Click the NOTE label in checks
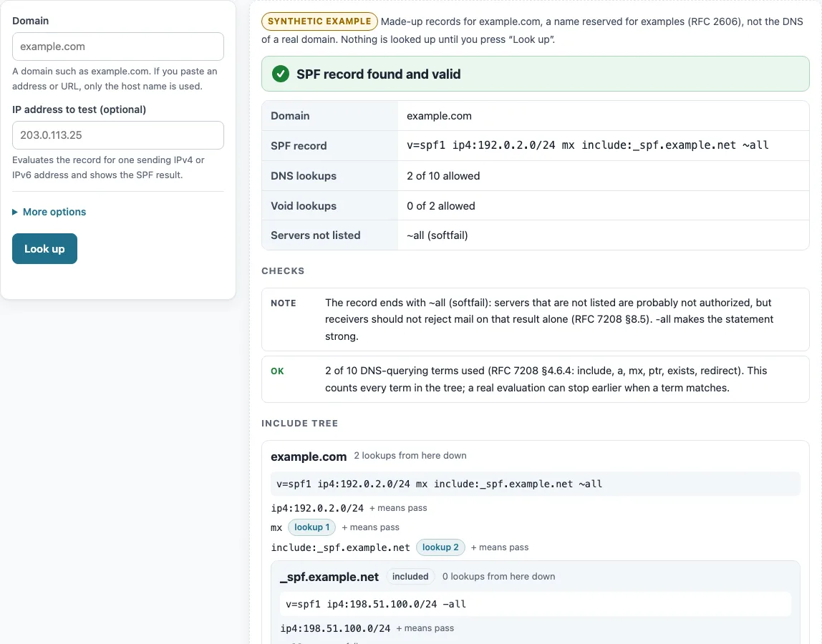This screenshot has height=644, width=822. pyautogui.click(x=284, y=303)
